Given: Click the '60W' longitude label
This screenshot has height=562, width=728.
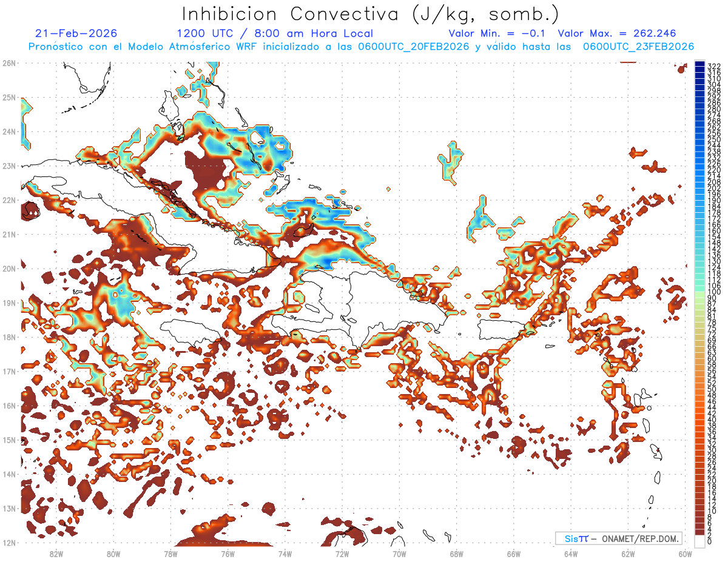Looking at the screenshot, I should tap(686, 554).
